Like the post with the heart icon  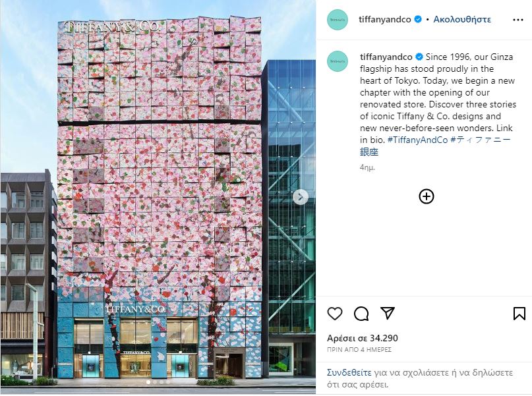(x=334, y=313)
